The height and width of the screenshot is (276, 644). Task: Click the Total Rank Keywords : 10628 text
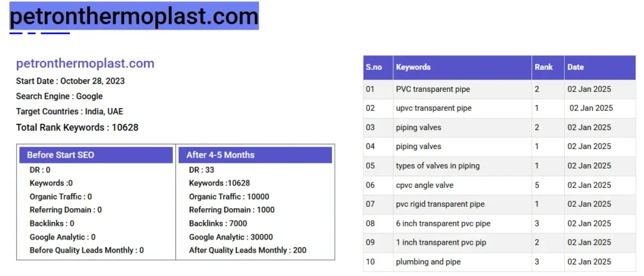pyautogui.click(x=77, y=128)
